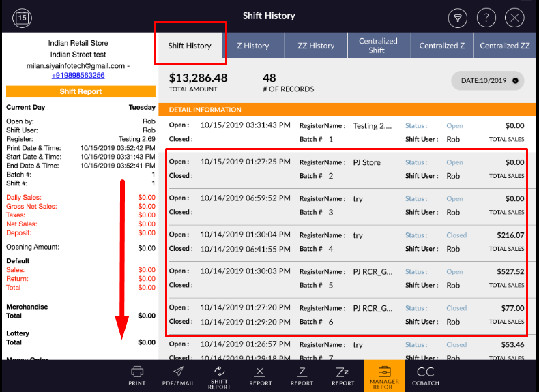Open the Centralized Z tab

tap(441, 46)
